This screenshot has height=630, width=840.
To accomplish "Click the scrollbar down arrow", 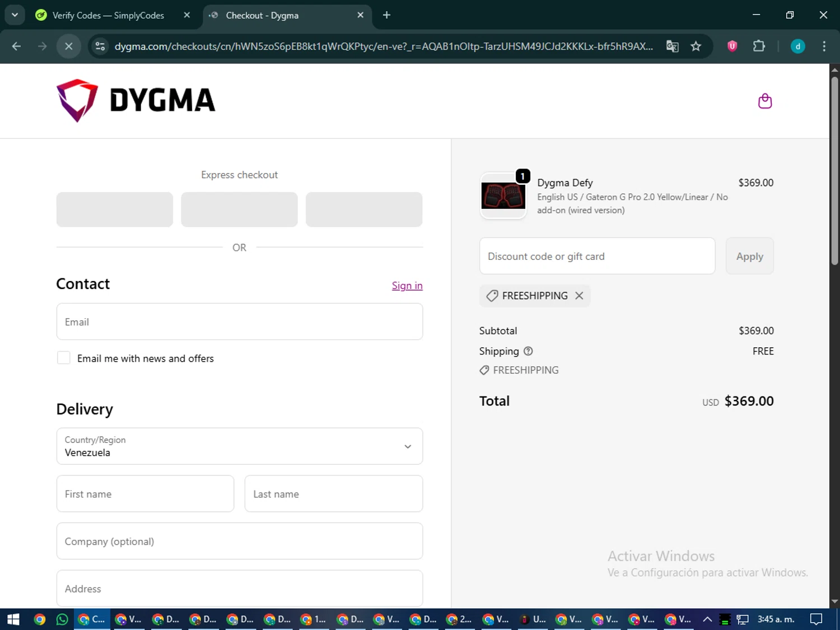I will tap(834, 601).
